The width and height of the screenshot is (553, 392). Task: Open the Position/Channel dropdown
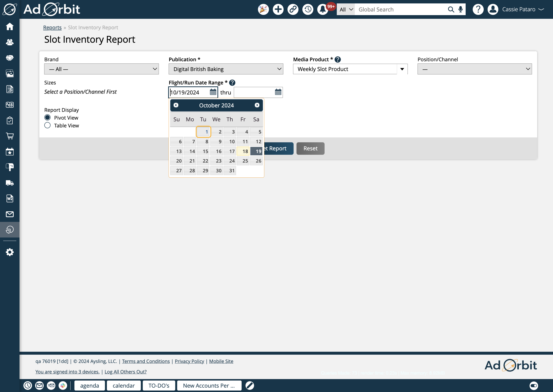(x=474, y=69)
